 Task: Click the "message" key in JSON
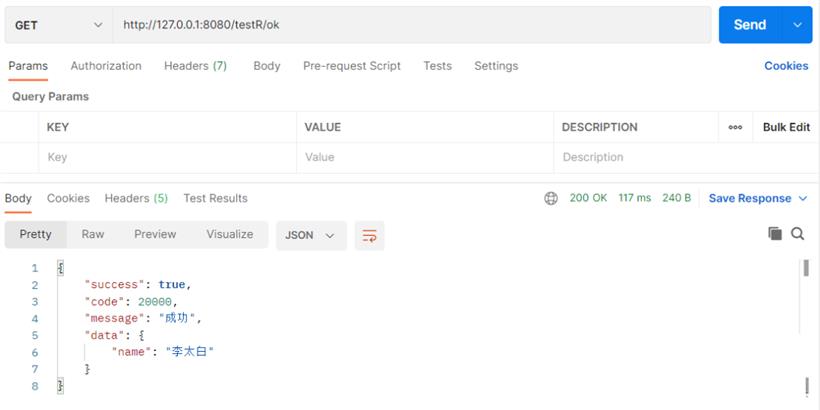pyautogui.click(x=115, y=318)
